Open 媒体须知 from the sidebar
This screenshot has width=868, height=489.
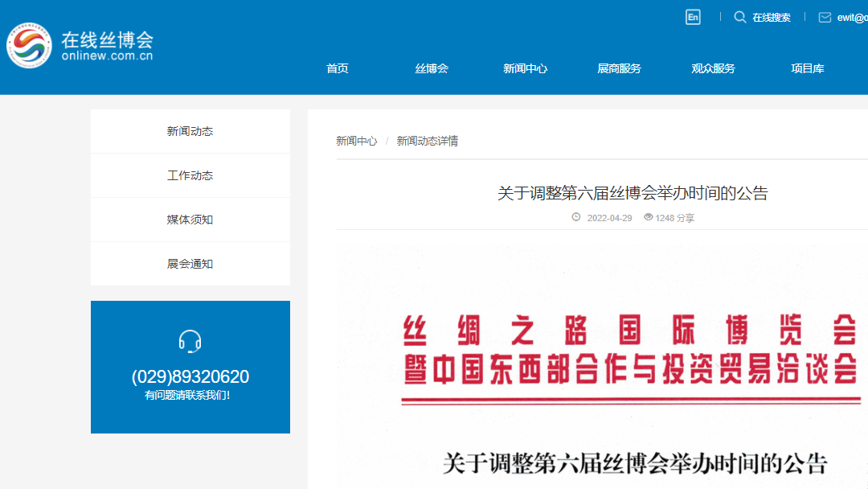point(190,220)
